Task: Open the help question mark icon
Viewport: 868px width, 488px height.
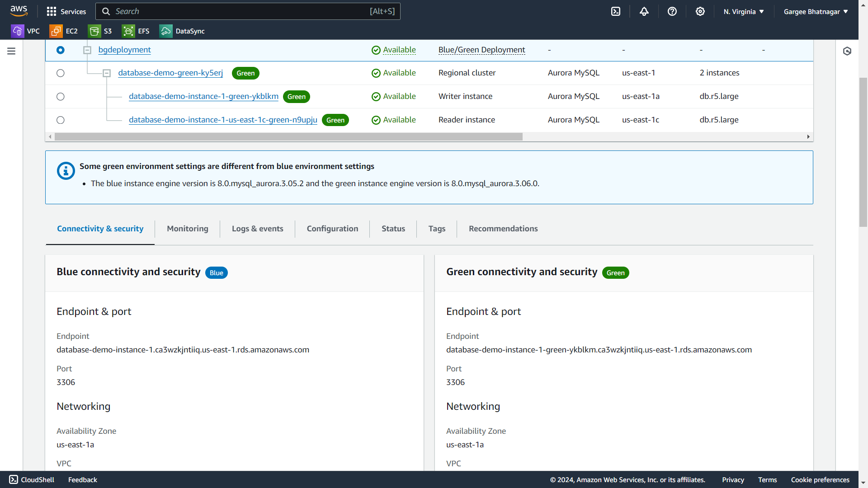Action: tap(672, 11)
